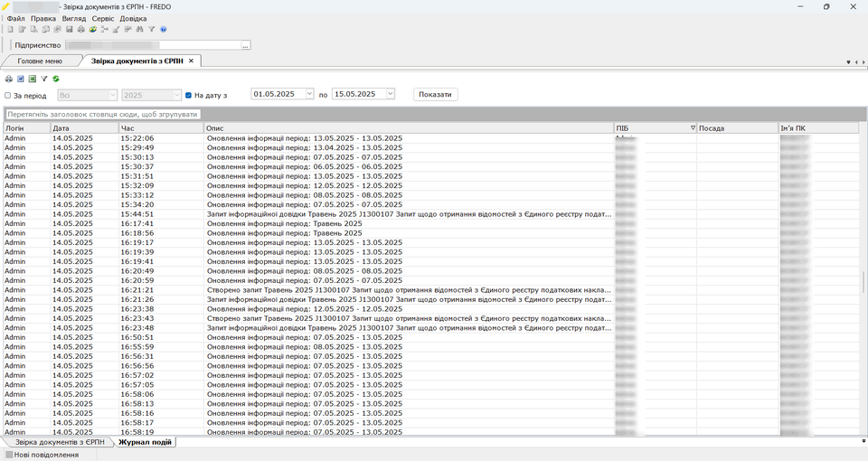Screen dimensions: 868x461
Task: Open the 2025 year dropdown
Action: (x=177, y=95)
